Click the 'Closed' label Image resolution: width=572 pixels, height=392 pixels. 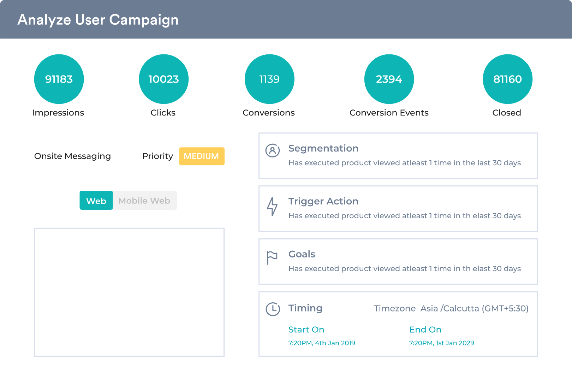pyautogui.click(x=507, y=113)
